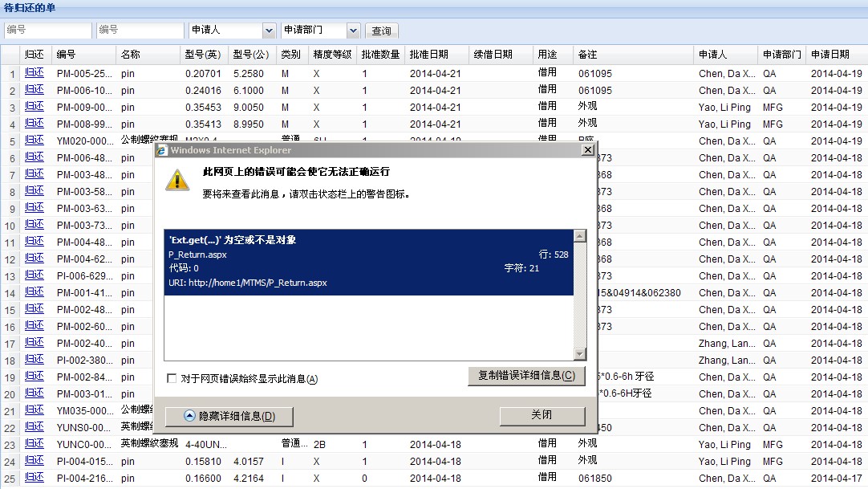Click the 复制错误详细信息 button
Screen dimensions: 868x489
pyautogui.click(x=526, y=376)
